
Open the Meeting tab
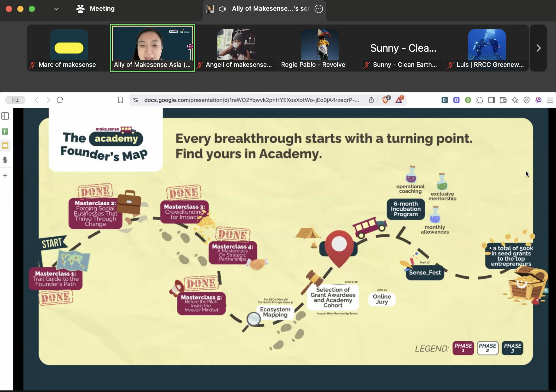[96, 9]
